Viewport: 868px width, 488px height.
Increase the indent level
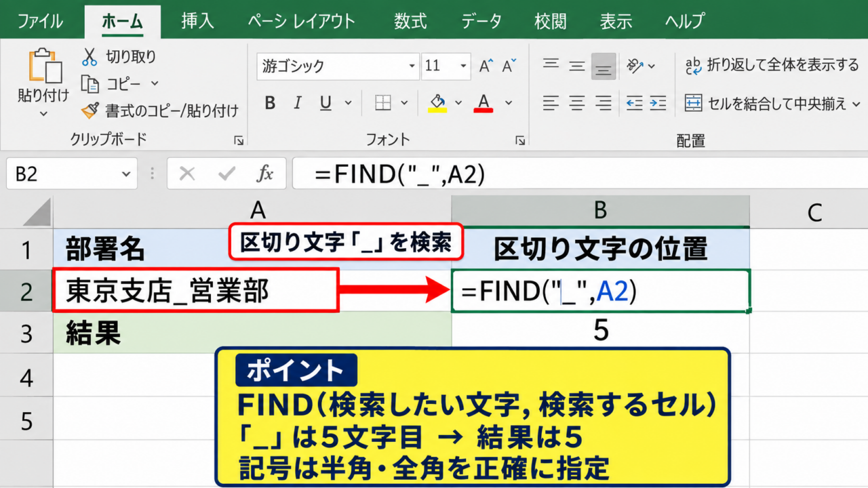[x=658, y=103]
